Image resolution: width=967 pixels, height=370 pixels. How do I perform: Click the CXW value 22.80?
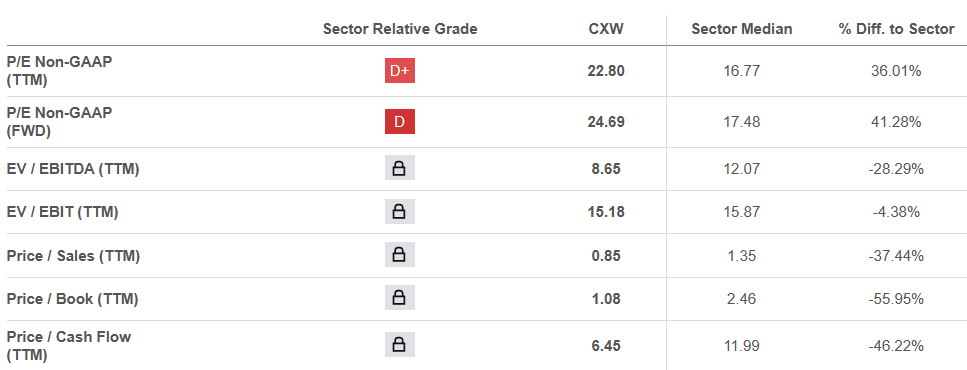(x=606, y=71)
